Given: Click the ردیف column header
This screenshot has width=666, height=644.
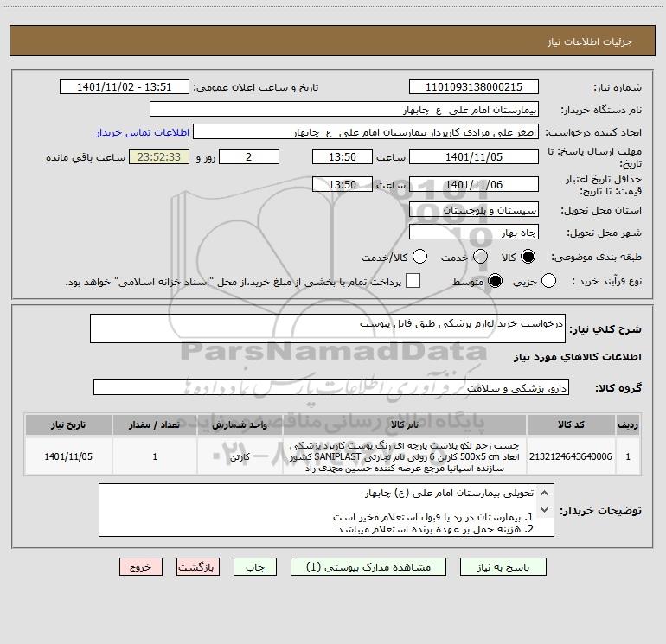Looking at the screenshot, I should point(628,424).
